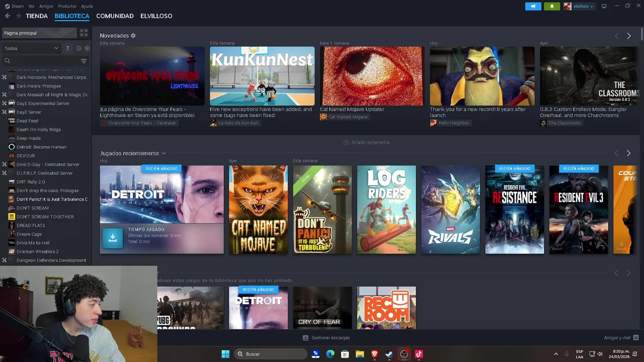Open Windows Start menu
The width and height of the screenshot is (644, 362).
[225, 354]
